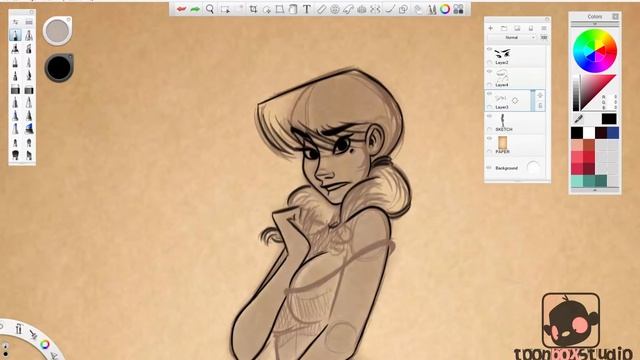Select the Zoom magnifier tool
Screen dimensions: 640x360
[x=210, y=9]
